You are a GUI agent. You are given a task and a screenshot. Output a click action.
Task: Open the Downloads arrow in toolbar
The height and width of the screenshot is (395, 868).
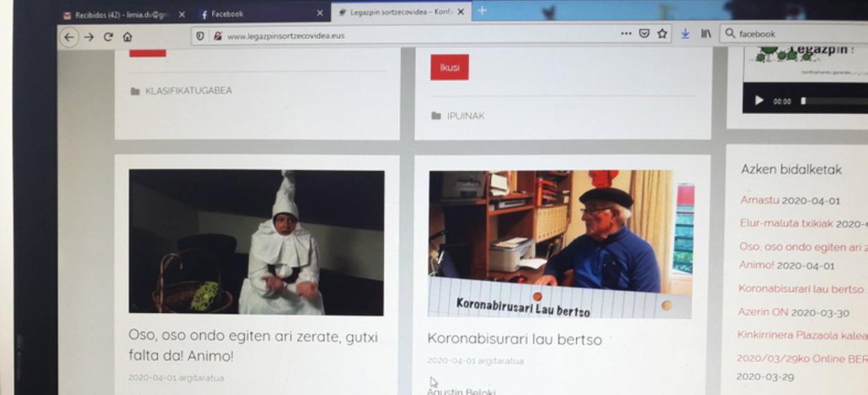point(685,33)
